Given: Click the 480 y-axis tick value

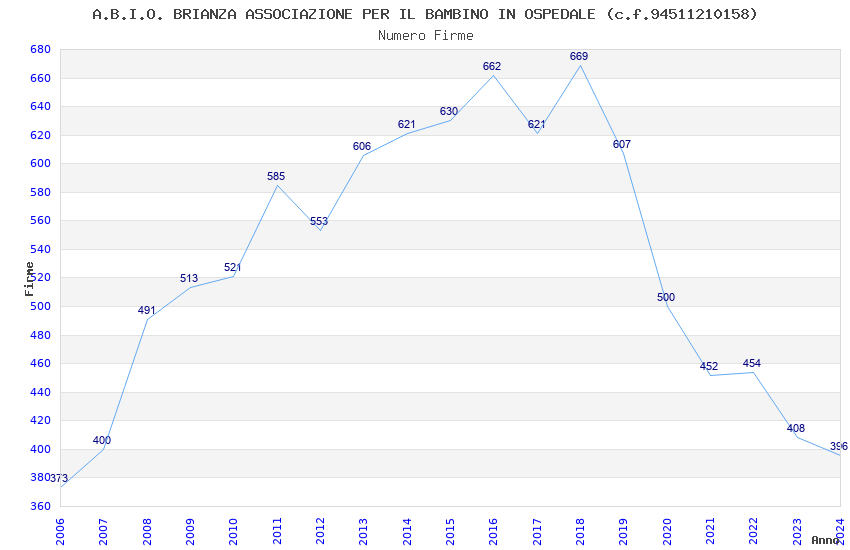Looking at the screenshot, I should 41,335.
